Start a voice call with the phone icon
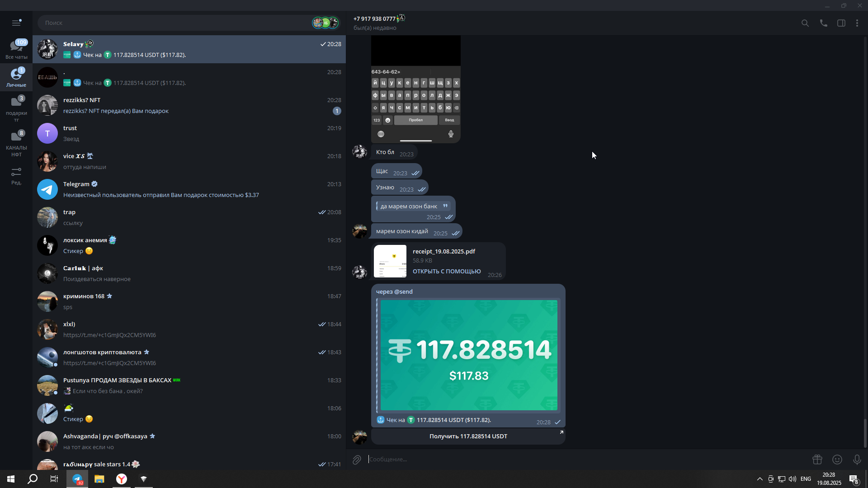 pos(824,23)
